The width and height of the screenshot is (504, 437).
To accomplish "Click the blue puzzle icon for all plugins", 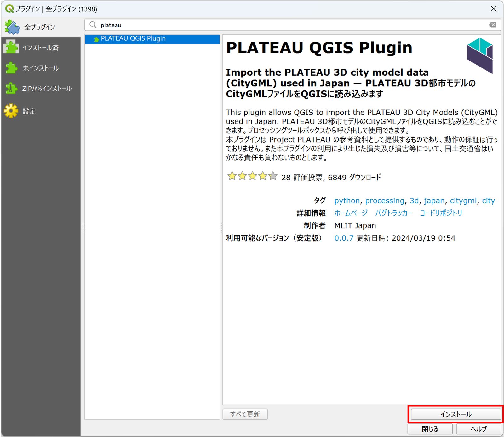I will tap(12, 27).
